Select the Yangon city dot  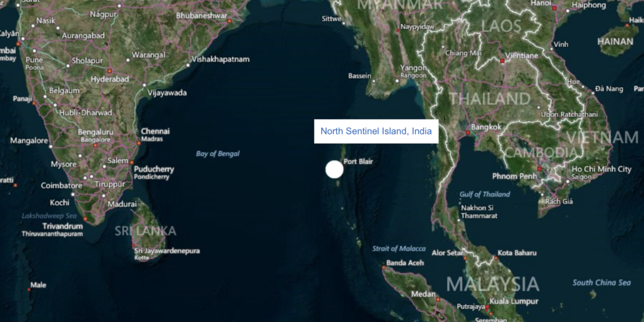[397, 81]
